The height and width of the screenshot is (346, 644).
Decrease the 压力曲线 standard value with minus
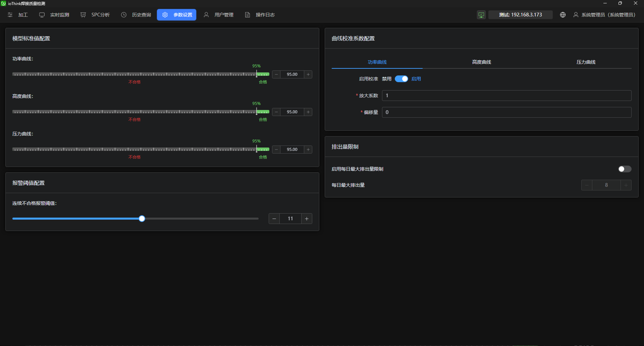point(276,149)
